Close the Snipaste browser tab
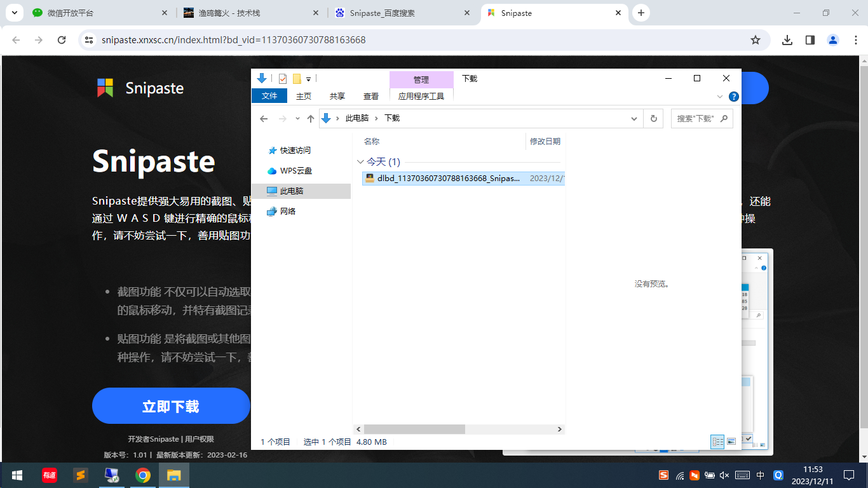This screenshot has width=868, height=488. tap(618, 13)
